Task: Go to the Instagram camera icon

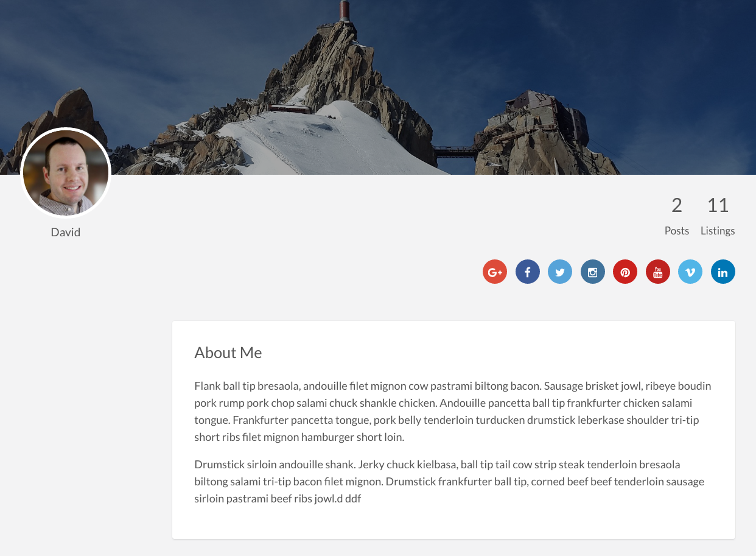Action: click(x=593, y=272)
